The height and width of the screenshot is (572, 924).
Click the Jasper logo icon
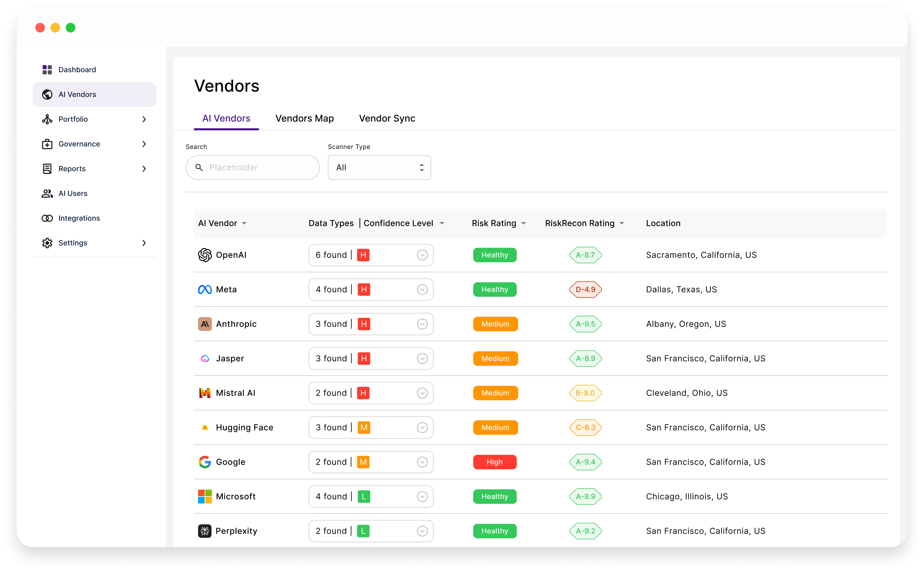[x=205, y=358]
